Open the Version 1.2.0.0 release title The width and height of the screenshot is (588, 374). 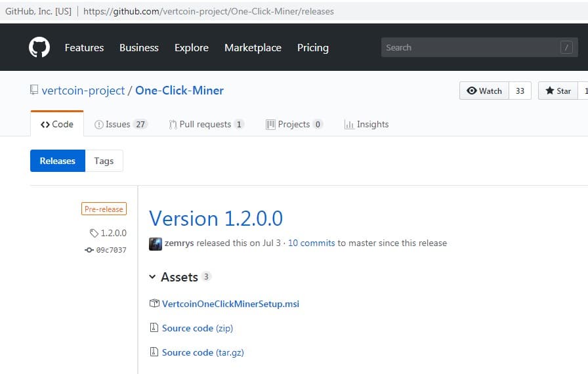coord(216,218)
